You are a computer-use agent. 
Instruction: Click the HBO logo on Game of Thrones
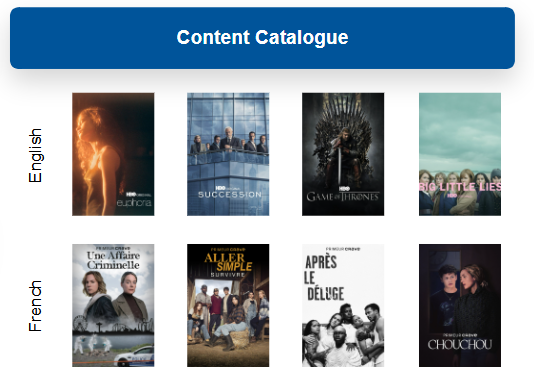point(344,188)
